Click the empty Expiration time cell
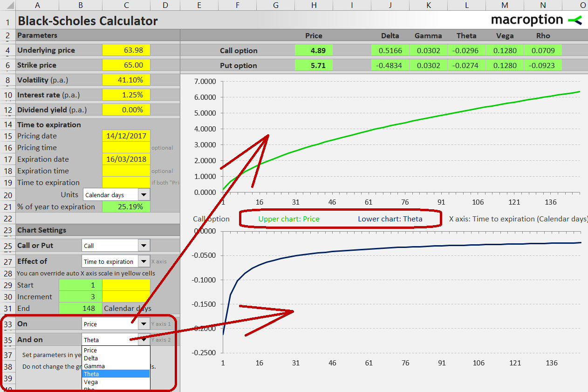588x392 pixels. click(x=126, y=171)
